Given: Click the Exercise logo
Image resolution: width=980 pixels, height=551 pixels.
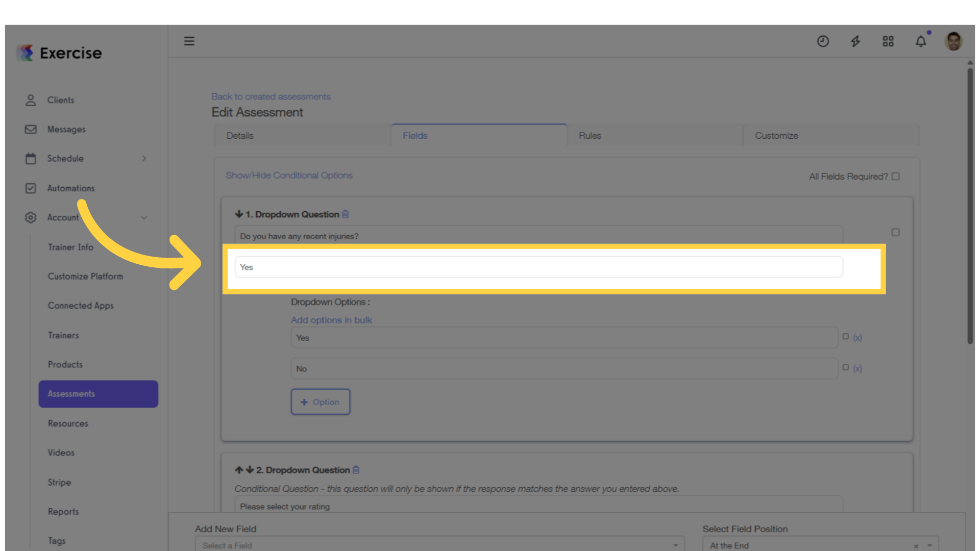Looking at the screenshot, I should tap(59, 53).
